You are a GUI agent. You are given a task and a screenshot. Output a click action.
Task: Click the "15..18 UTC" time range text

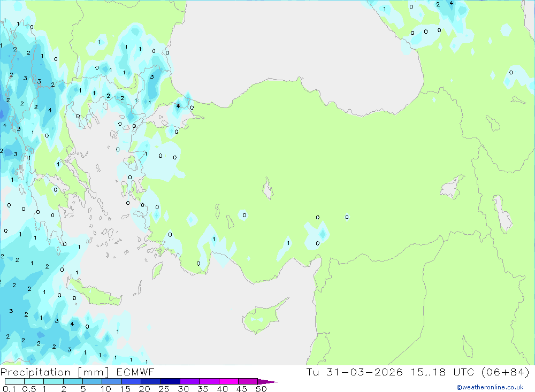pyautogui.click(x=442, y=372)
